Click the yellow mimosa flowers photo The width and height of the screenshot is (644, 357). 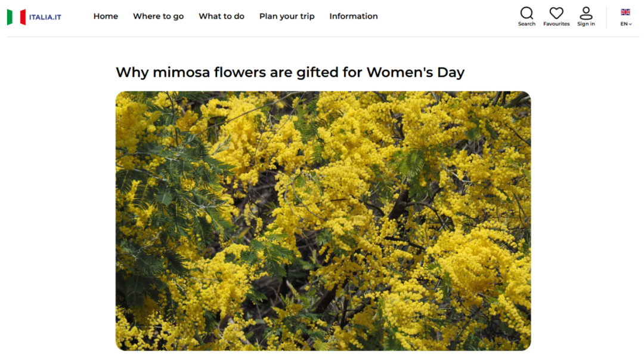point(323,221)
